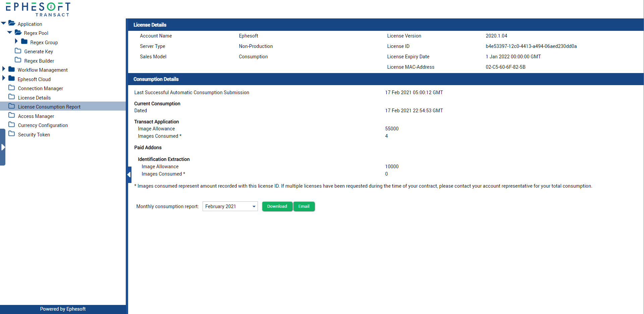Click the Generate Key folder icon
The image size is (644, 314).
18,51
